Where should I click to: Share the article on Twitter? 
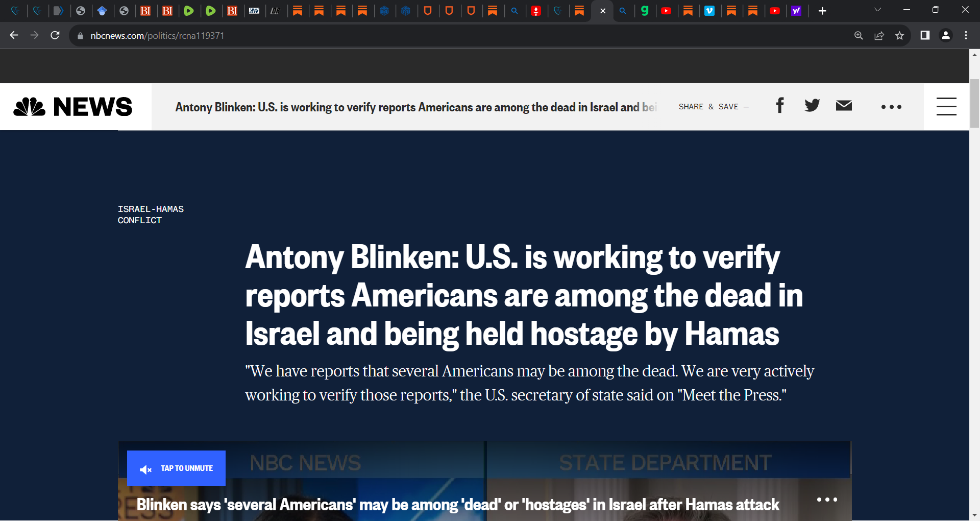coord(812,106)
